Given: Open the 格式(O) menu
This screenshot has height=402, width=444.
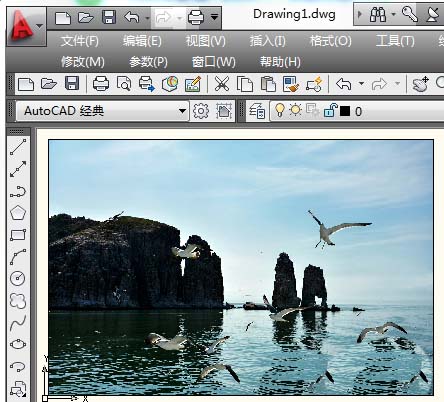Looking at the screenshot, I should (330, 41).
